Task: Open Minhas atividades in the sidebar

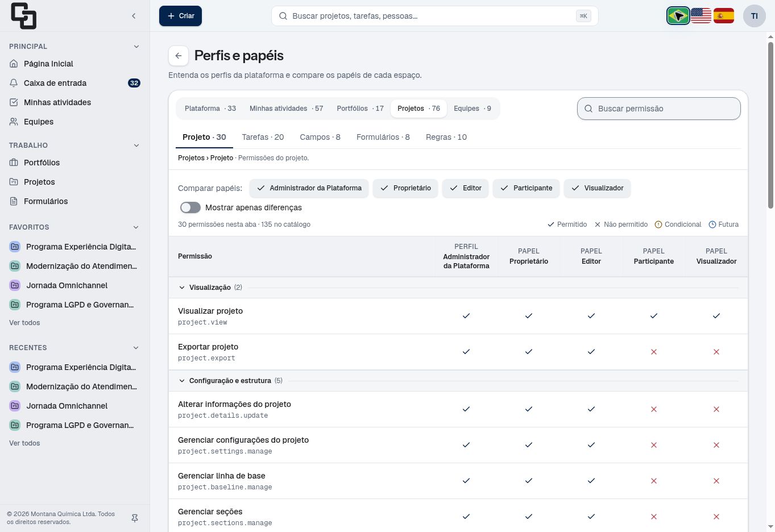Action: (74, 102)
